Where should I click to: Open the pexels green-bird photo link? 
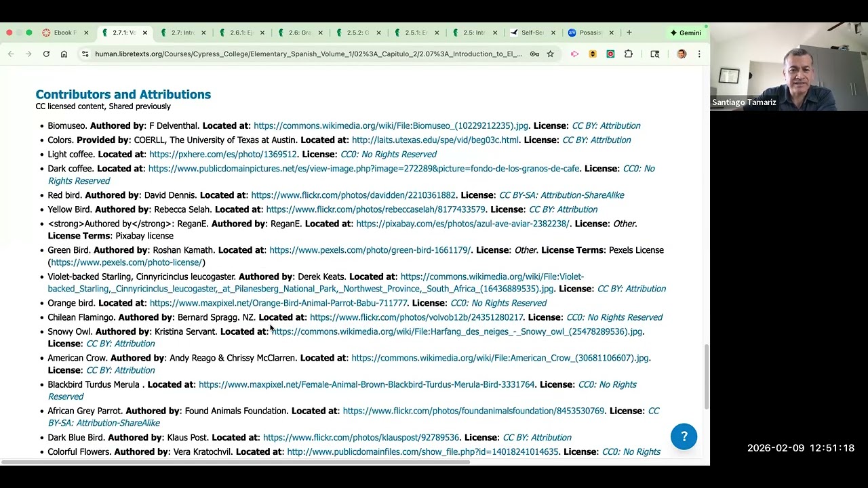370,250
